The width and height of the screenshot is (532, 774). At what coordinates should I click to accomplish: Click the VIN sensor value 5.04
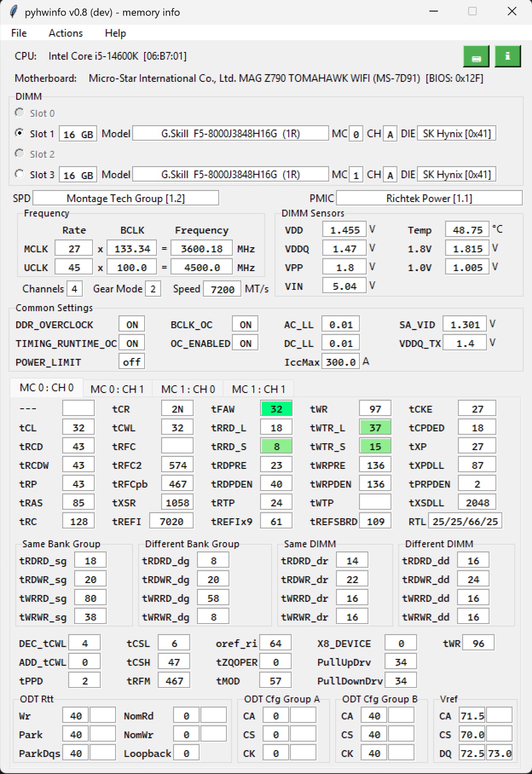(344, 286)
